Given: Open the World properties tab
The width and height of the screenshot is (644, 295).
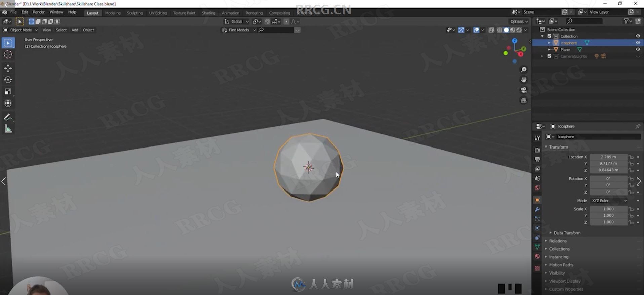Looking at the screenshot, I should tap(537, 187).
